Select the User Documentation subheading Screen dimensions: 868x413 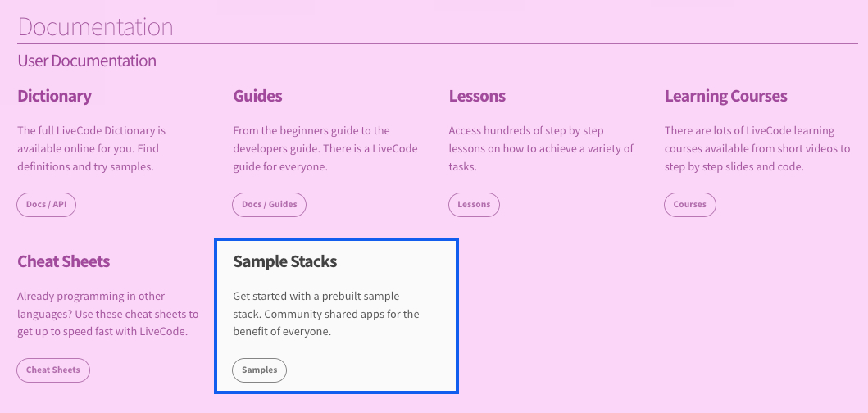click(x=87, y=61)
